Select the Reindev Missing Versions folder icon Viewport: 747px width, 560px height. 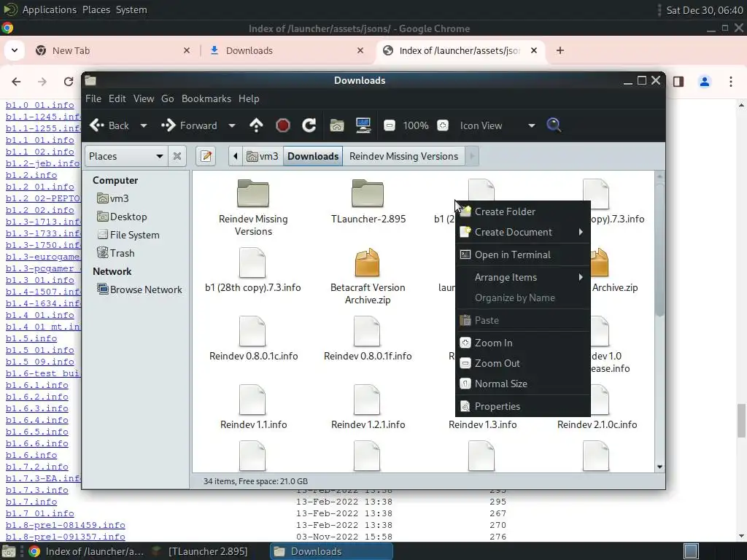[x=253, y=192]
